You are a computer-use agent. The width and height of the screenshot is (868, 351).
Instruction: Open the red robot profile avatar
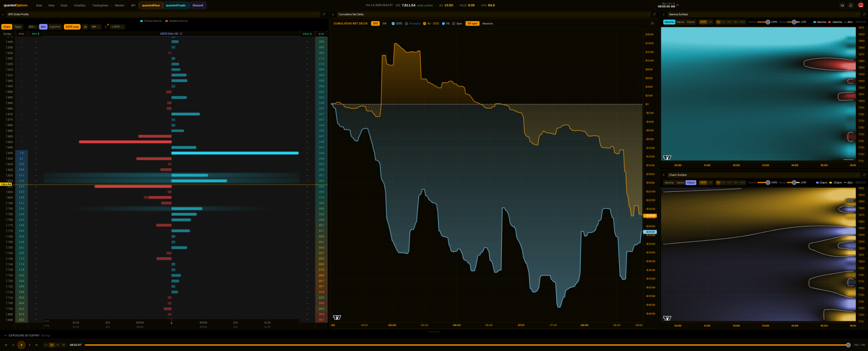click(x=861, y=5)
